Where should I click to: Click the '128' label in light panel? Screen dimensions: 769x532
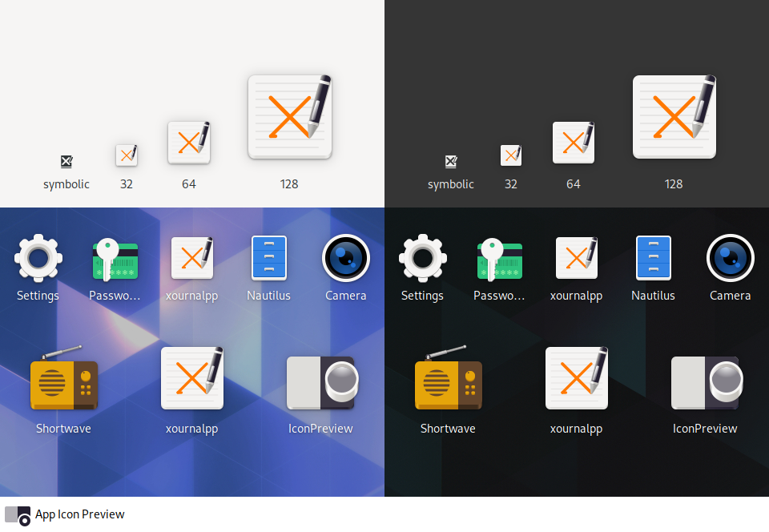click(289, 183)
